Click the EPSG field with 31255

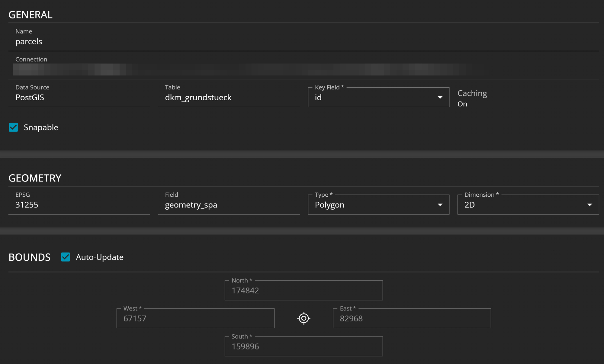(79, 205)
